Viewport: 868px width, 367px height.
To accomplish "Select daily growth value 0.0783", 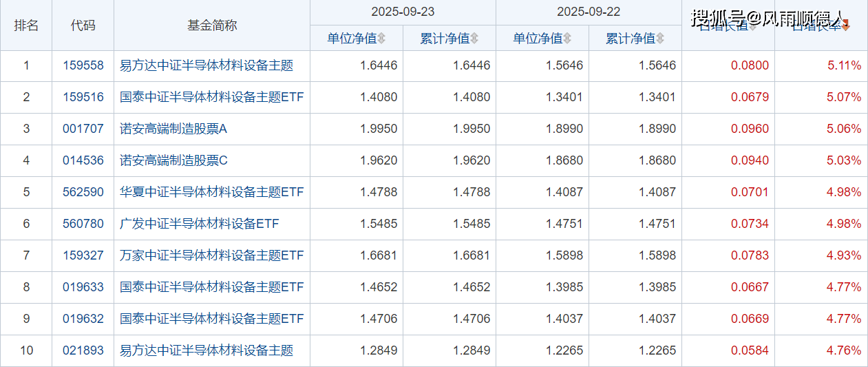I will 750,255.
